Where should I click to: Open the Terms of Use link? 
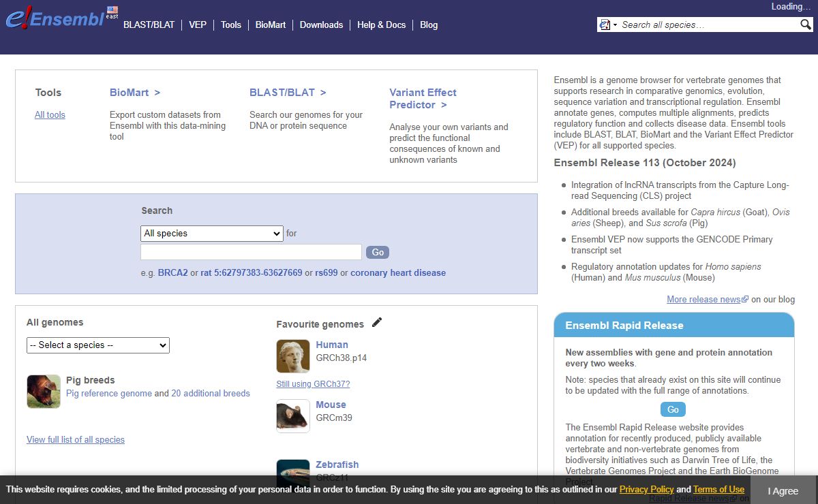(x=718, y=490)
